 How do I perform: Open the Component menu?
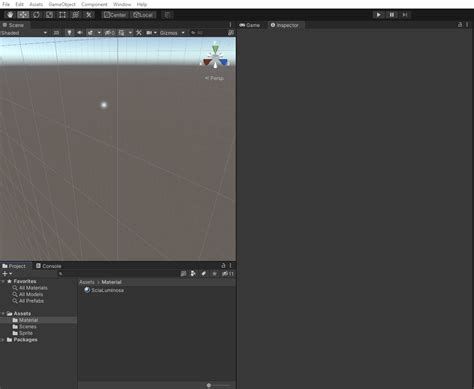[x=94, y=4]
